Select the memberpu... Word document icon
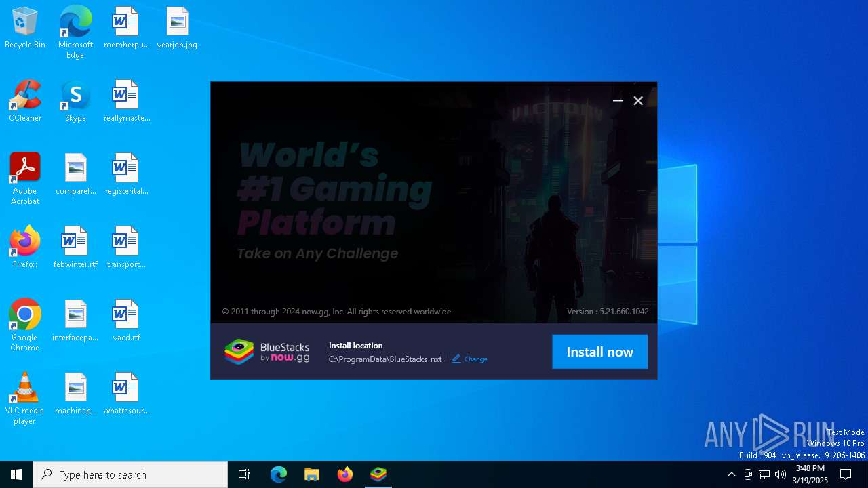This screenshot has width=868, height=488. pyautogui.click(x=126, y=28)
